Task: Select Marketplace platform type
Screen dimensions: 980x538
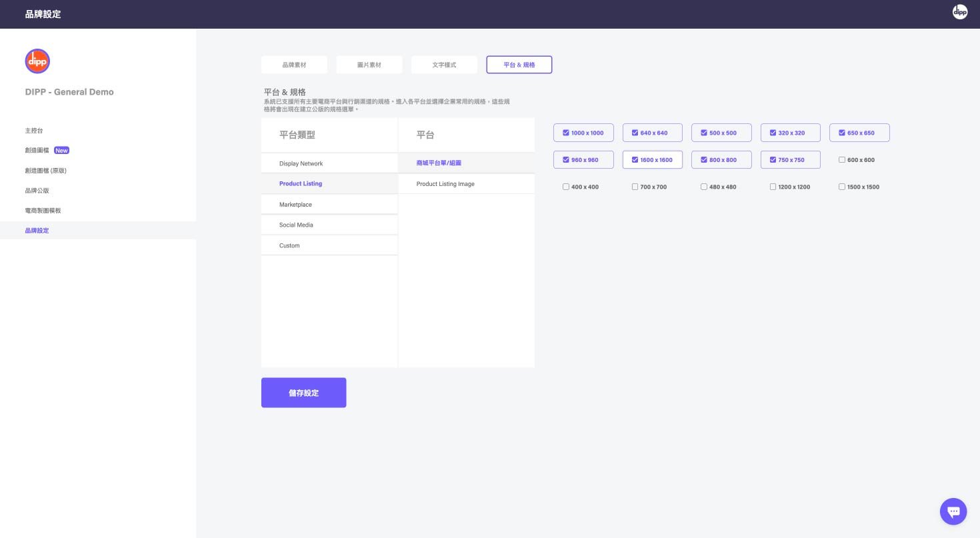Action: pos(329,205)
